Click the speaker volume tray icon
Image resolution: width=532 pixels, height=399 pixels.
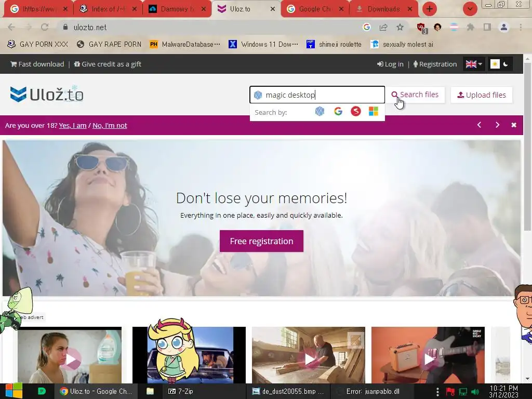coord(475,392)
